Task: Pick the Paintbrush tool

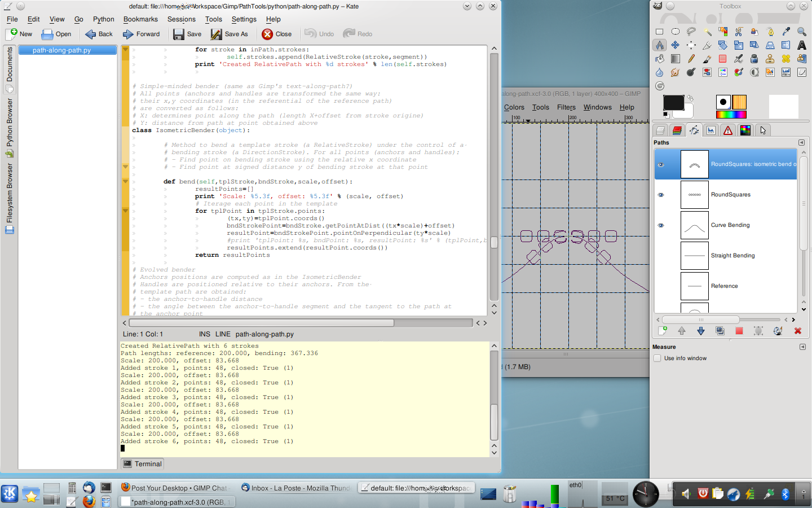Action: (707, 59)
